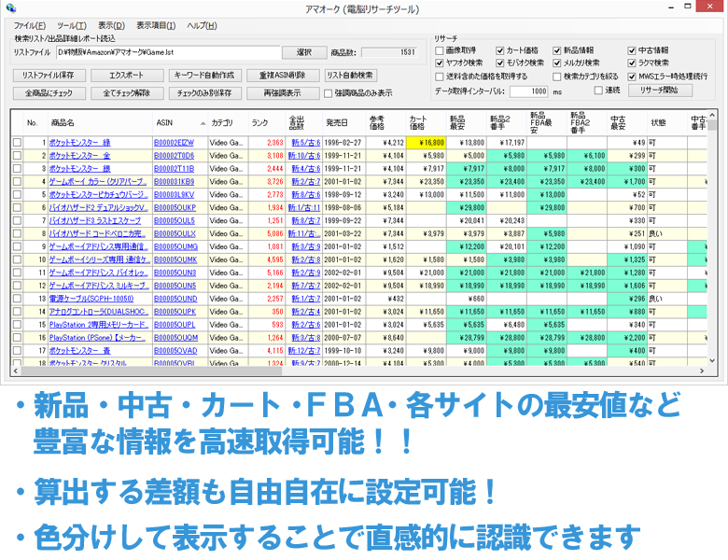Toggle the 強調商品のみ表示 checkbox
The image size is (728, 560).
pyautogui.click(x=329, y=93)
